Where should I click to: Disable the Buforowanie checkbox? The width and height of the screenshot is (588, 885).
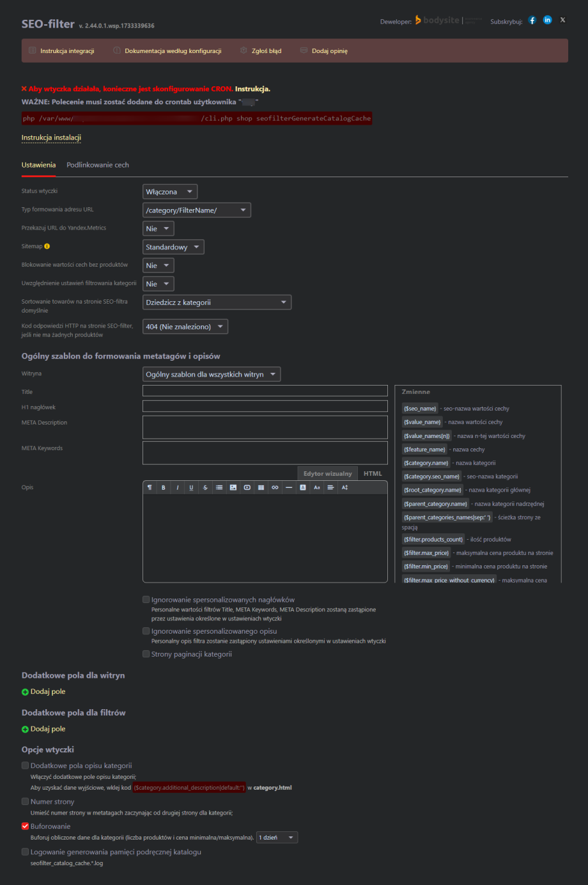[x=26, y=826]
